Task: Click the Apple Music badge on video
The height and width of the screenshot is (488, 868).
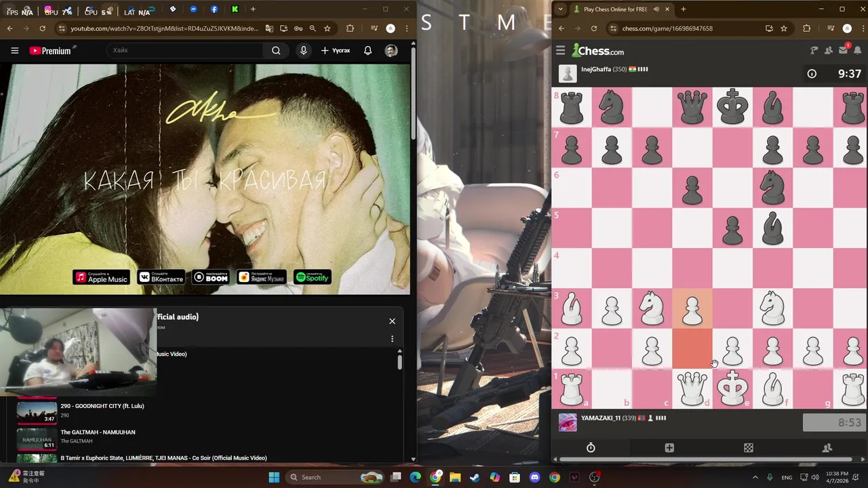Action: point(101,277)
